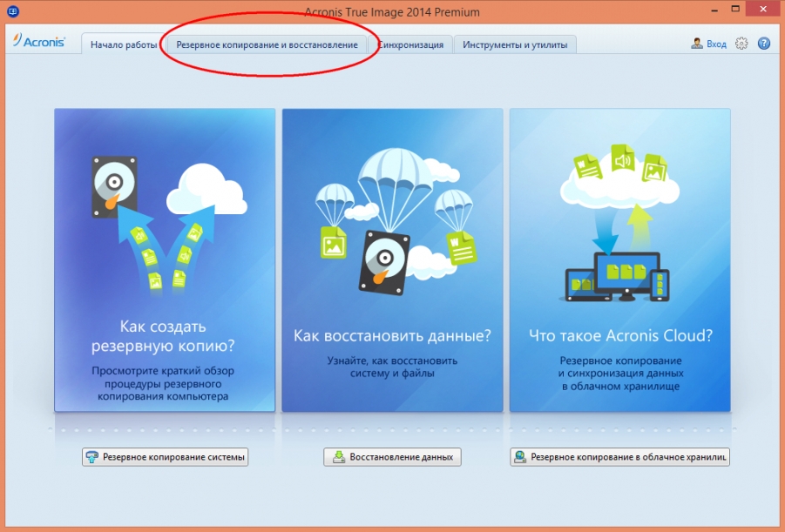Open the Как восстановить данные? heading

pyautogui.click(x=392, y=335)
